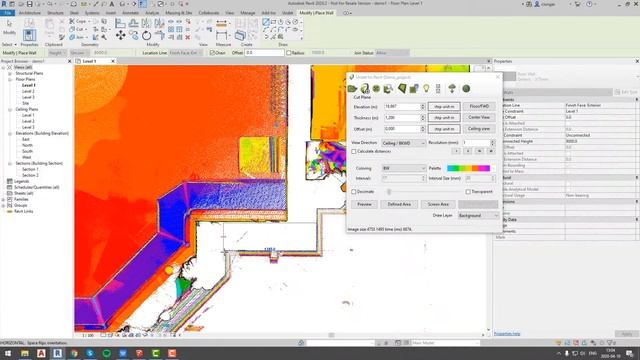Select Section 1 in Project Browser
The height and width of the screenshot is (360, 640).
point(30,169)
